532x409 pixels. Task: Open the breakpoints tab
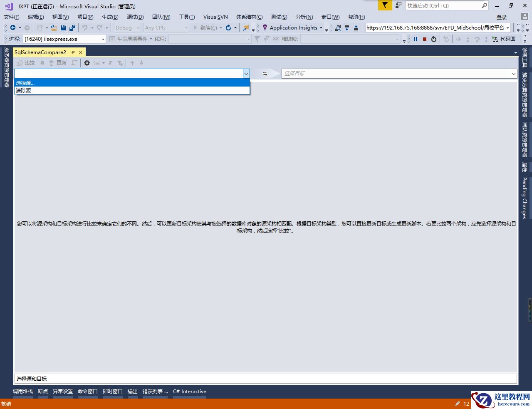click(x=43, y=392)
